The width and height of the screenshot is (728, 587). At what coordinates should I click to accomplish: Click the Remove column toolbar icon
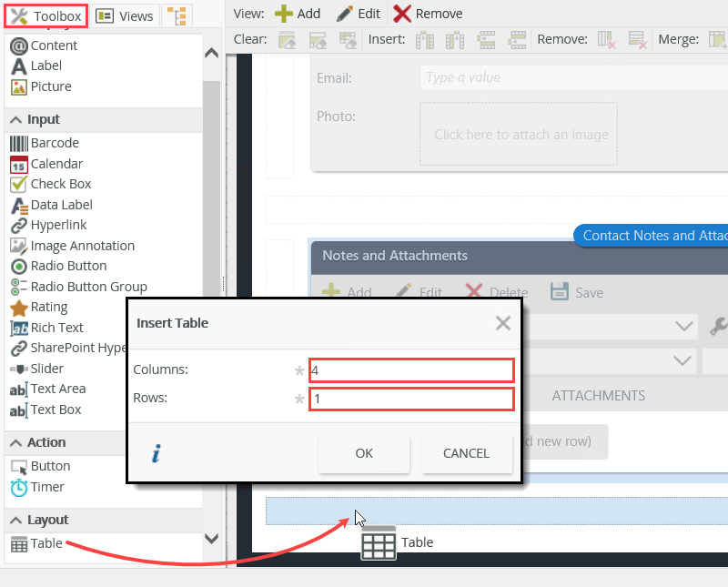pos(608,41)
